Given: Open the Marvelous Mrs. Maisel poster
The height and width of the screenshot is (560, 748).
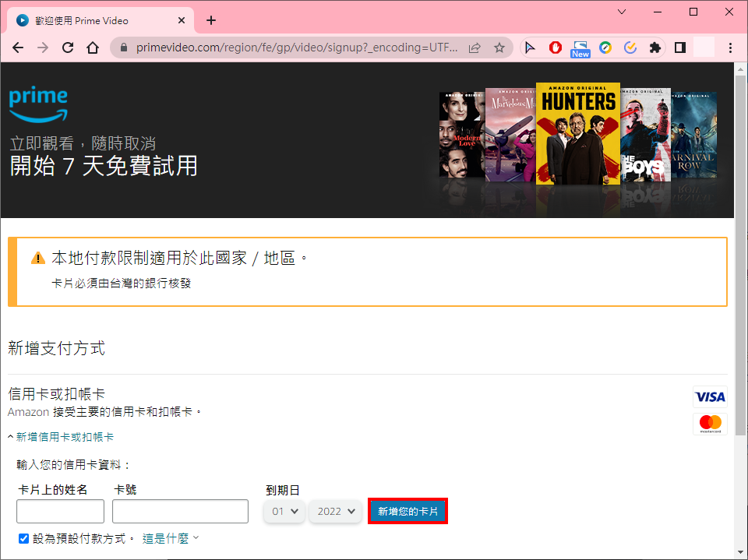Looking at the screenshot, I should [510, 135].
